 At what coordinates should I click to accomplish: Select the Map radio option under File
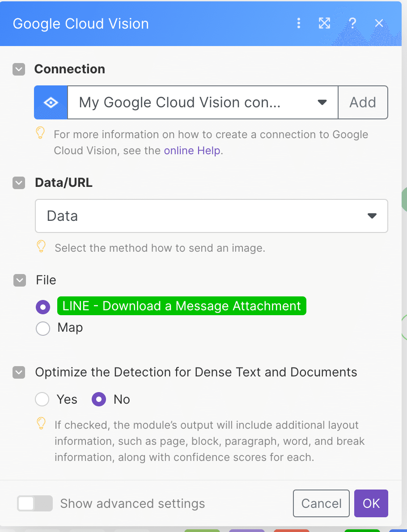coord(43,329)
